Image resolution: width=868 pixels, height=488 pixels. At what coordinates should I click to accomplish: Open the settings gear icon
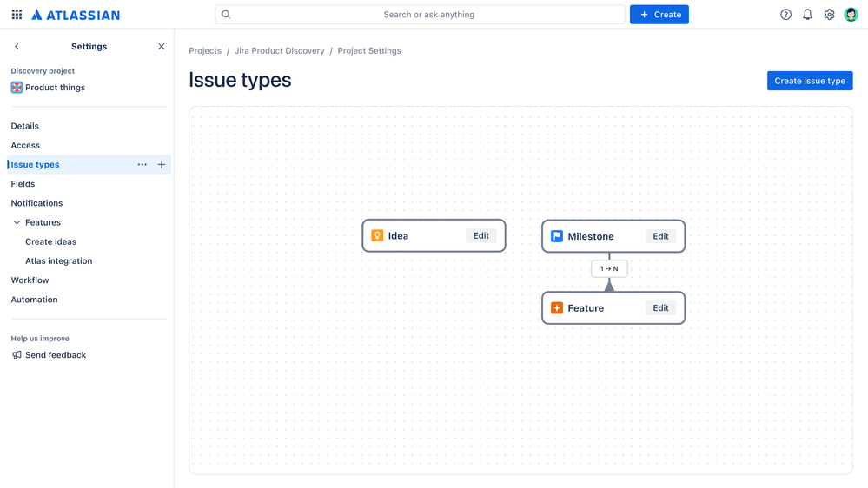[829, 15]
